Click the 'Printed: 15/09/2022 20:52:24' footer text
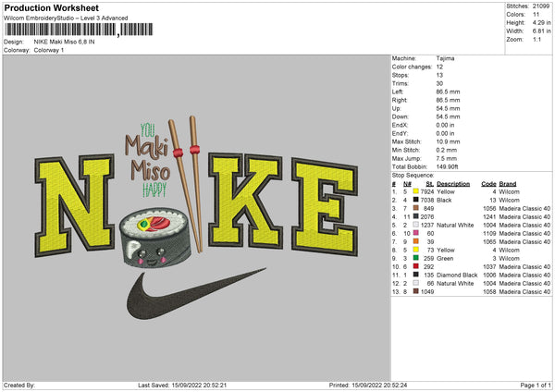555x392 pixels. [368, 385]
